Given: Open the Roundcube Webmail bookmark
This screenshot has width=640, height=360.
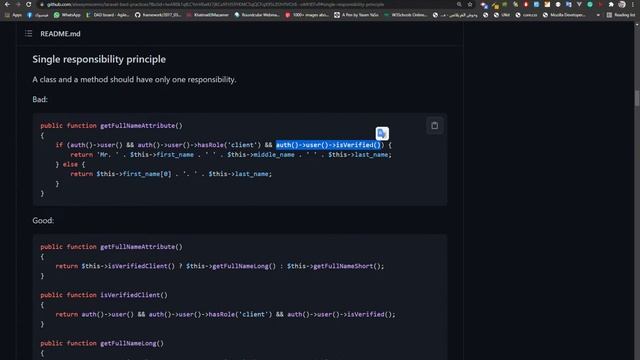Looking at the screenshot, I should pos(257,15).
